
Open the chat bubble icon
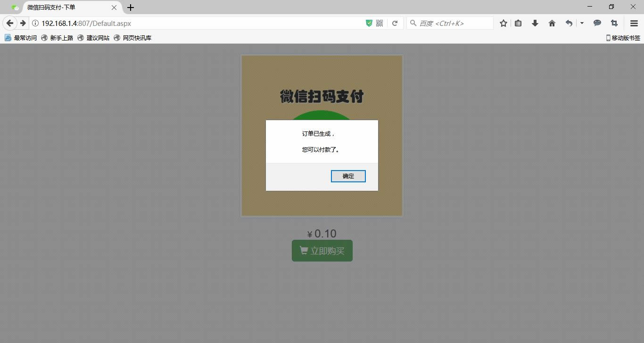coord(597,23)
